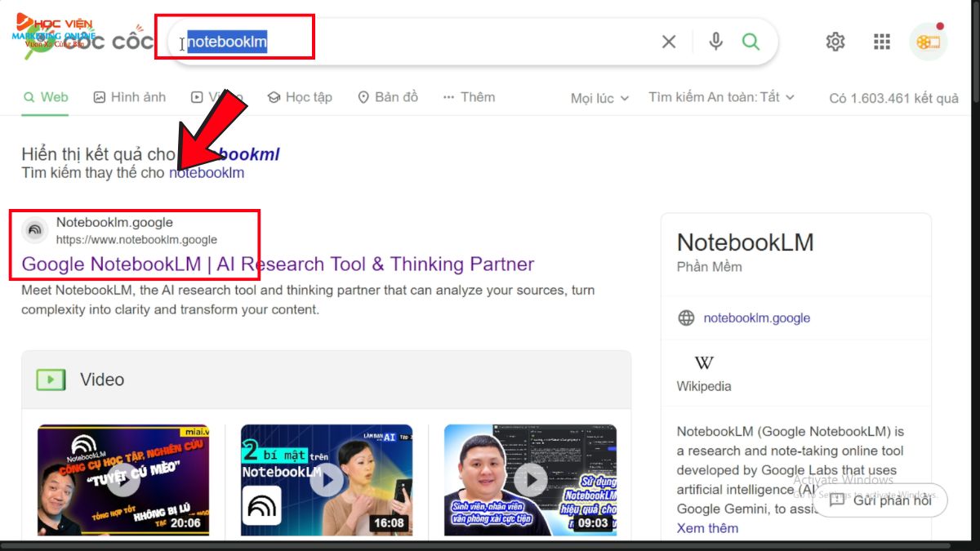Expand the 'Mọi lúc' time filter dropdown
Screen dimensions: 980x551
click(599, 98)
